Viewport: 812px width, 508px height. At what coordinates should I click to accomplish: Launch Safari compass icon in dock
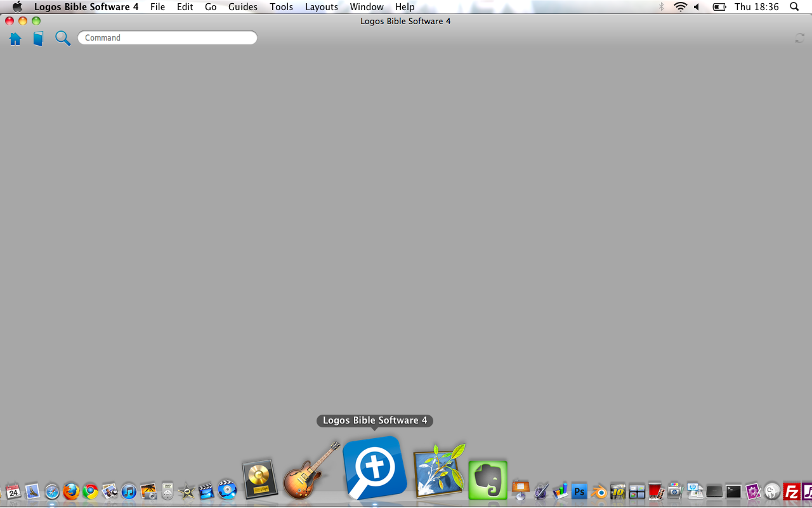(x=52, y=491)
